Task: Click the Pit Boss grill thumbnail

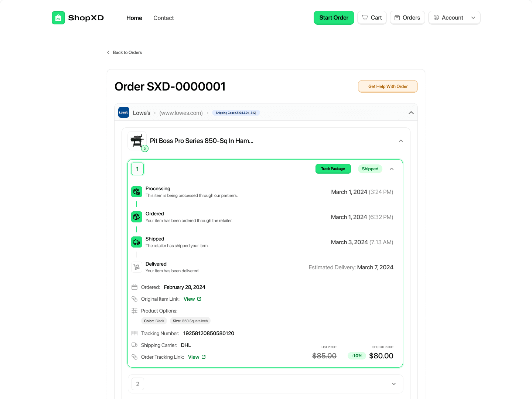Action: (137, 141)
